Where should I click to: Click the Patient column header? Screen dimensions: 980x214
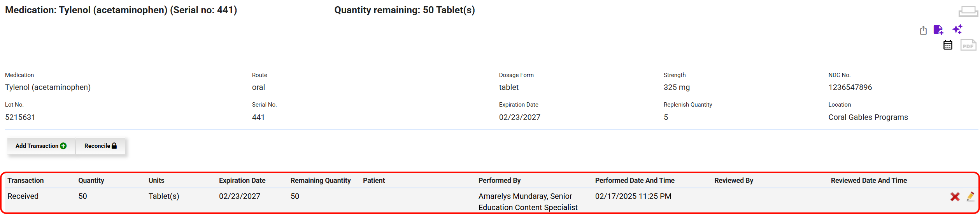click(x=374, y=181)
